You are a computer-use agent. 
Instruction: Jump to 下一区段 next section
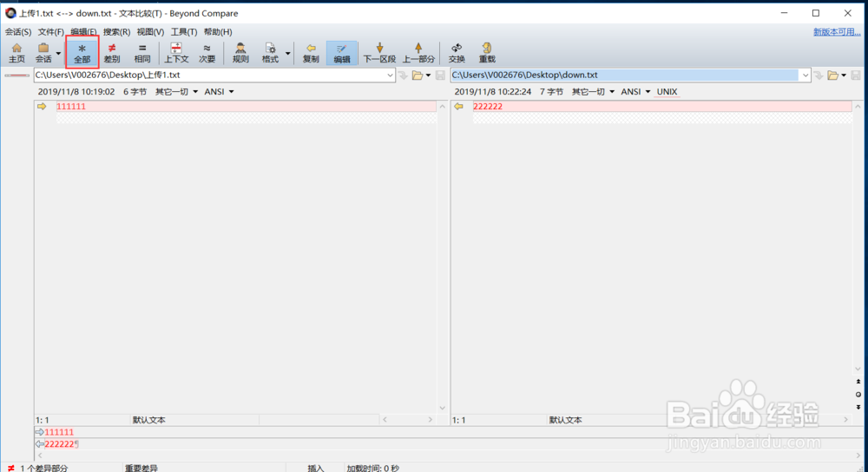379,53
